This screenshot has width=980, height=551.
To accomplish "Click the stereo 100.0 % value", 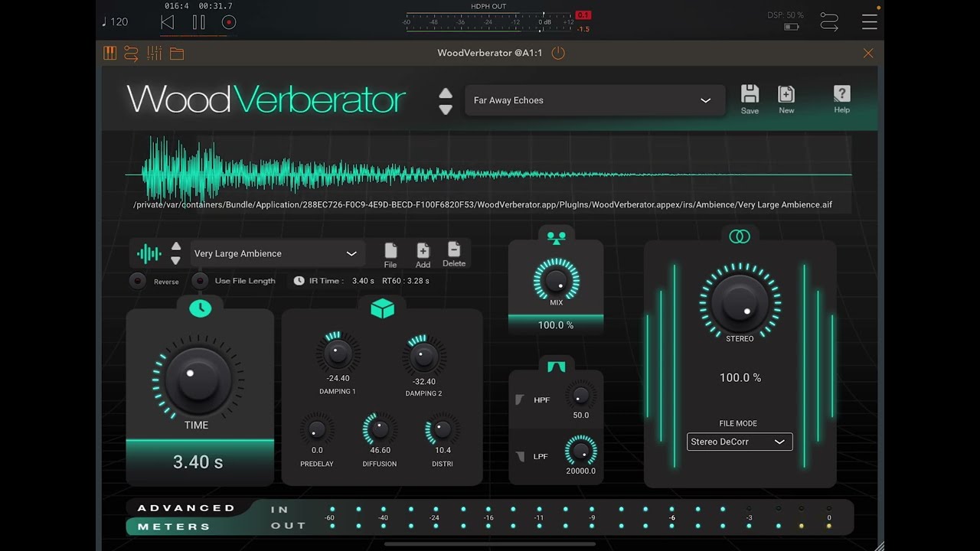I will click(740, 377).
